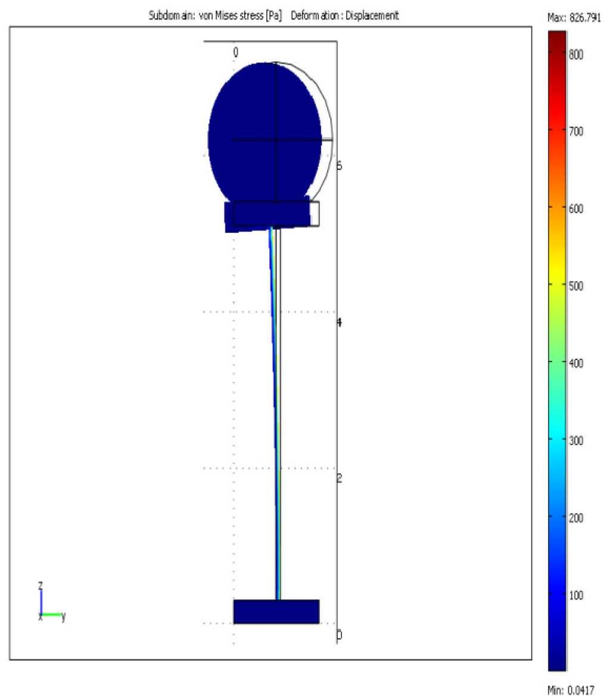Click the 800 tick label on legend
This screenshot has width=610, height=700.
click(575, 55)
